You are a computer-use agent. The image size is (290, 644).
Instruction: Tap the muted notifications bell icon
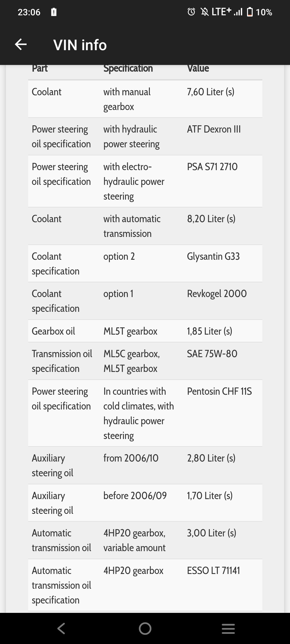tap(205, 12)
